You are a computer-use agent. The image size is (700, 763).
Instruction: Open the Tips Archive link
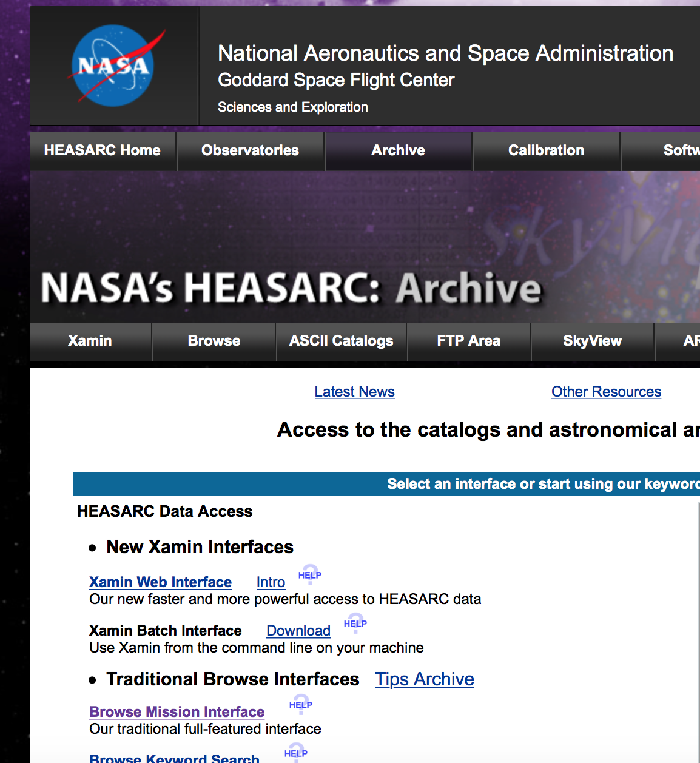424,679
